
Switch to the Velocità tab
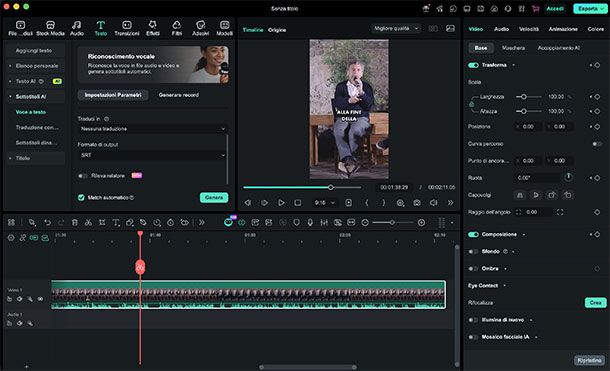pos(529,29)
